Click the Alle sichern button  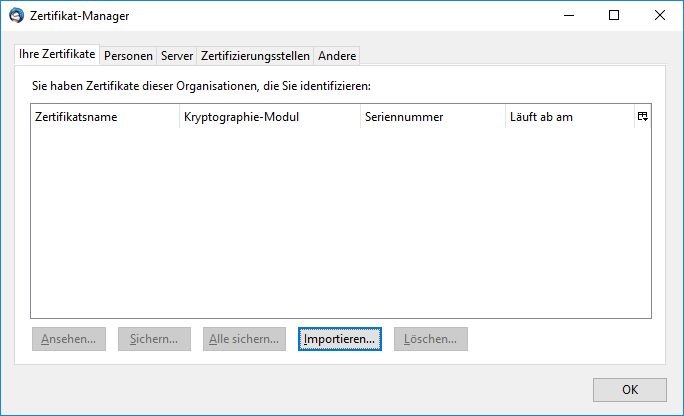point(245,339)
